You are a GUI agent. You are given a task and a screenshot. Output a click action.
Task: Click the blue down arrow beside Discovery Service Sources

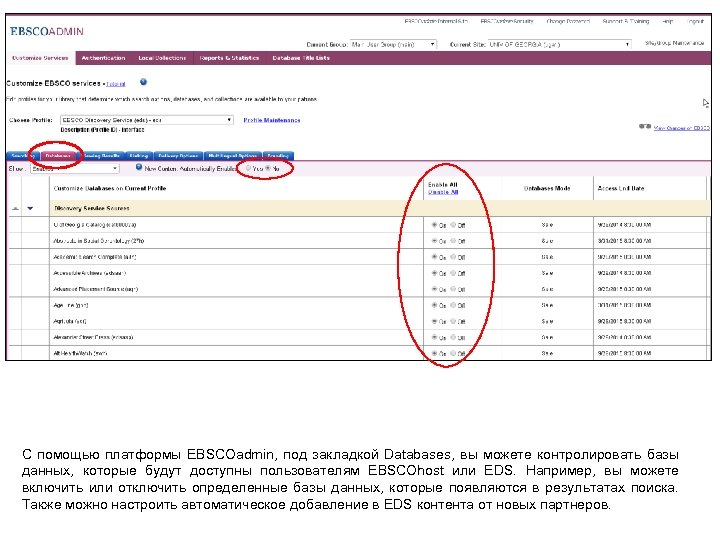click(x=30, y=208)
